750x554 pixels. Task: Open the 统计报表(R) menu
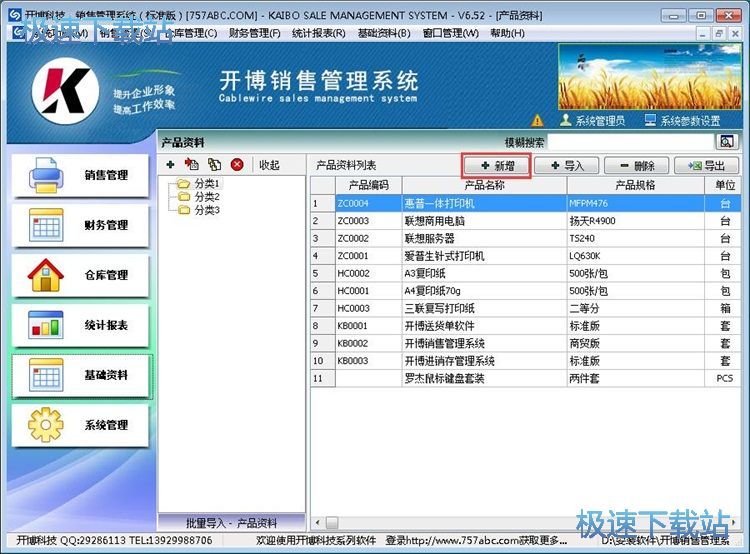point(319,33)
